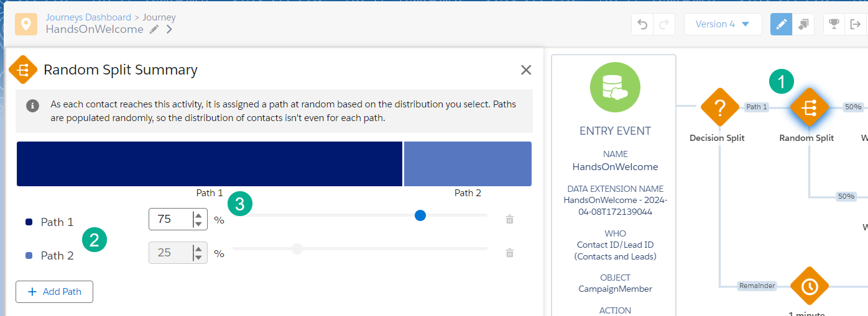Click the 1 minute wait activity icon
This screenshot has height=316, width=868.
[809, 286]
